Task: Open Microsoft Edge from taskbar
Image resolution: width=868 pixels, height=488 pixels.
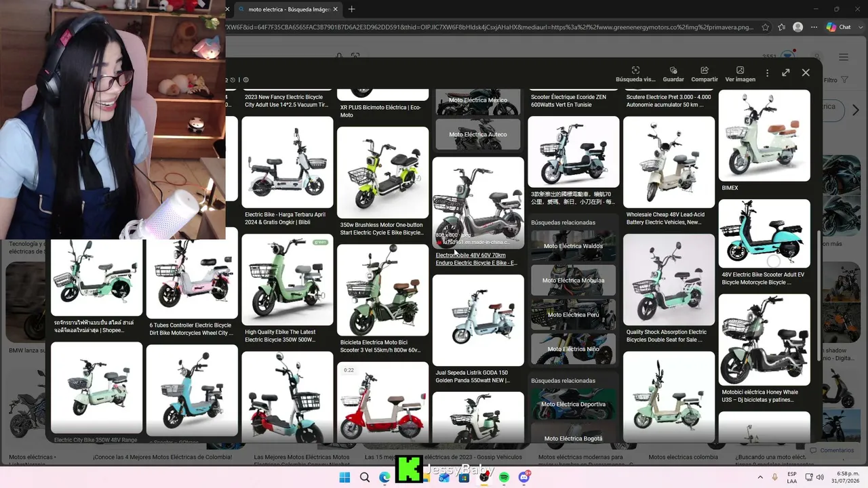Action: tap(384, 478)
